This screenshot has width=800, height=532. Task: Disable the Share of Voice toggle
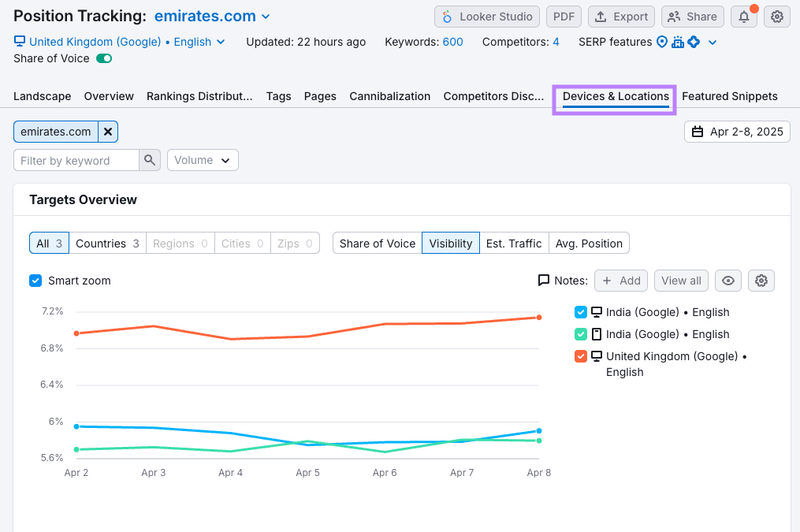pos(104,58)
